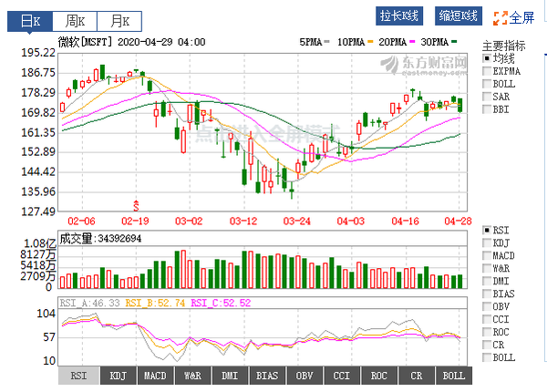Viewport: 547px width, 392px height.
Task: Click the RSI_B:52.74 value label
Action: (155, 303)
